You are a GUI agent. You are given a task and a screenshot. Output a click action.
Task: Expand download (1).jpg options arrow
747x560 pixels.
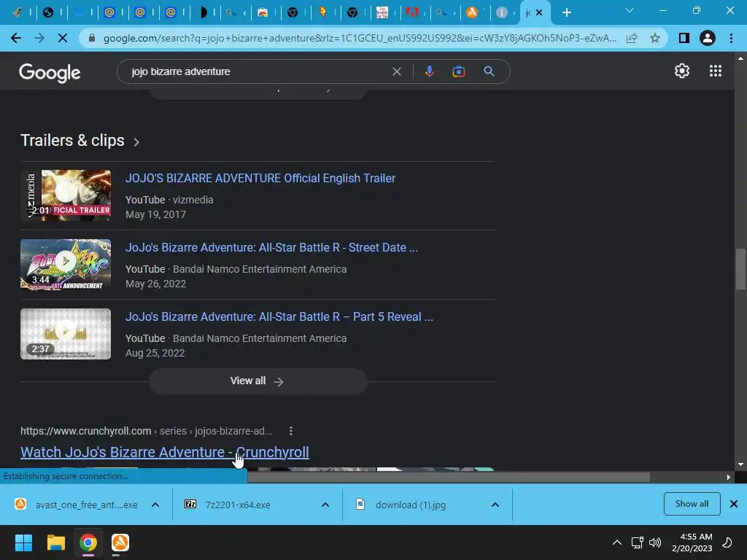495,505
